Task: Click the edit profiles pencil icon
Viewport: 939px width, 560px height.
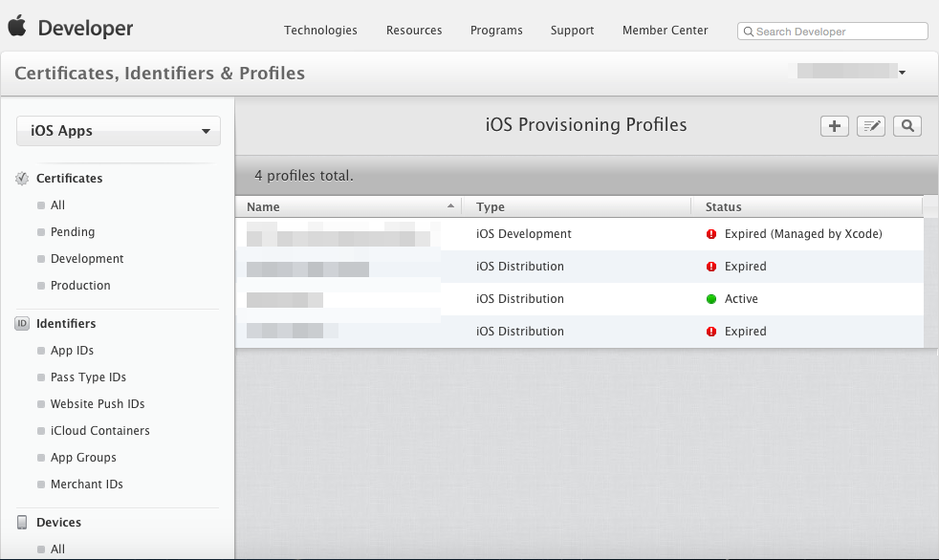Action: (871, 126)
